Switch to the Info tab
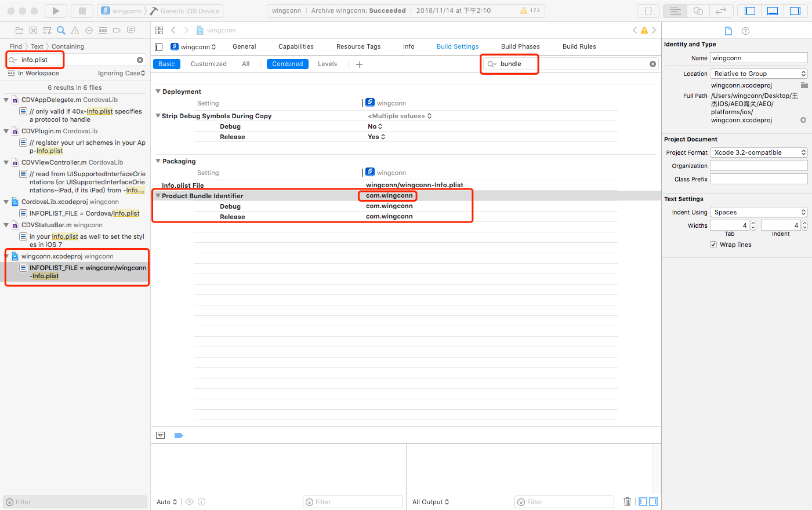The height and width of the screenshot is (510, 812). click(409, 46)
